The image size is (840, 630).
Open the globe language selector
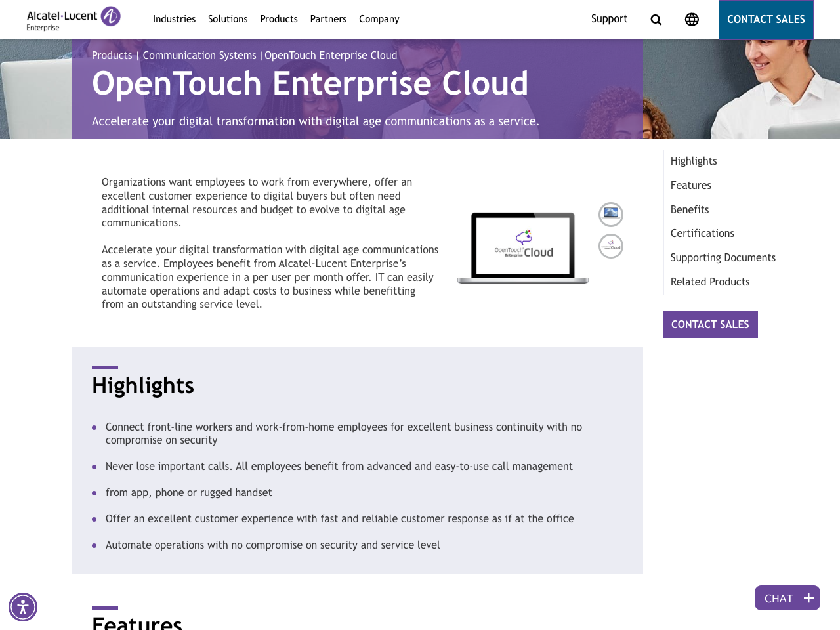[692, 20]
